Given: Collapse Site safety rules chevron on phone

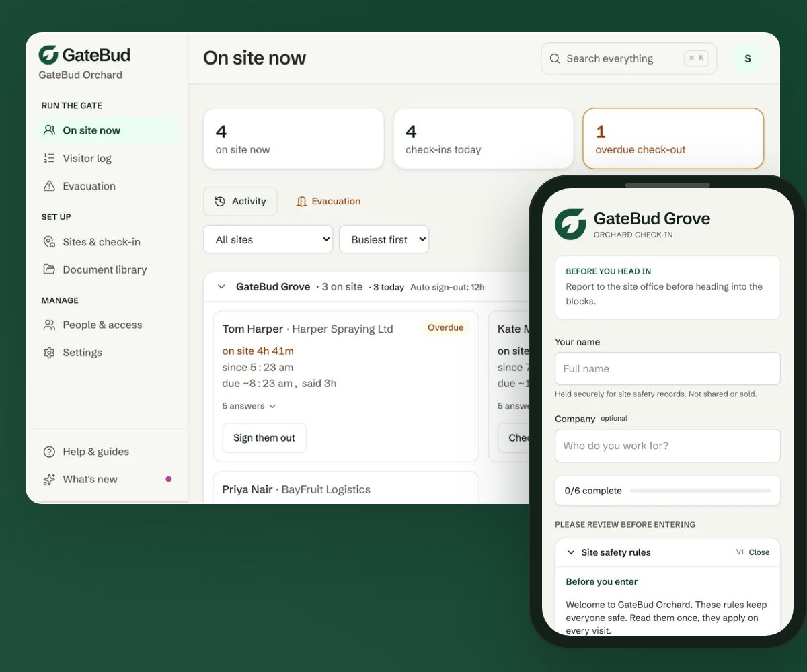Looking at the screenshot, I should [x=571, y=552].
